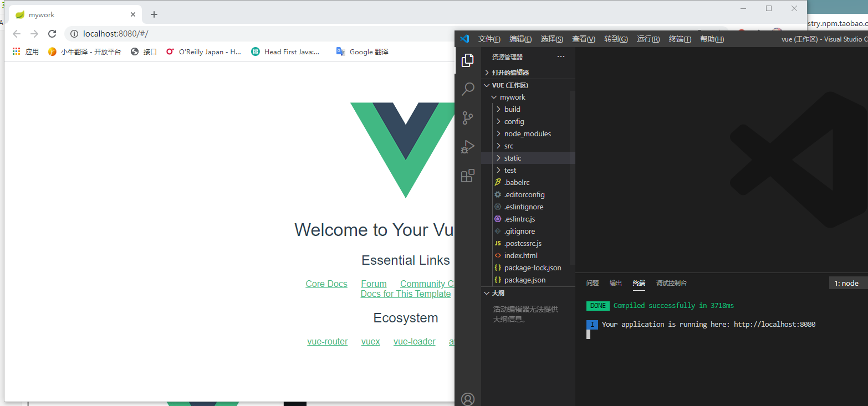Image resolution: width=868 pixels, height=406 pixels.
Task: Open the Run and Debug view
Action: point(468,147)
